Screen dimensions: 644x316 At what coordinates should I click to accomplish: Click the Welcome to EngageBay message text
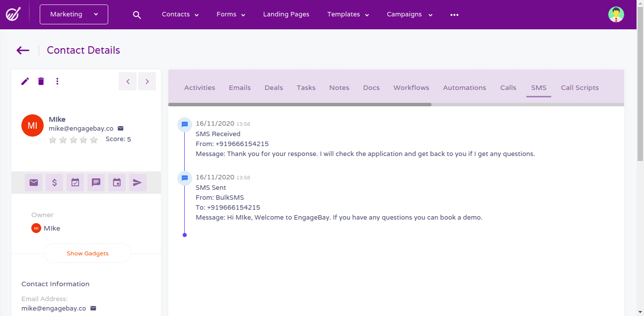coord(339,217)
